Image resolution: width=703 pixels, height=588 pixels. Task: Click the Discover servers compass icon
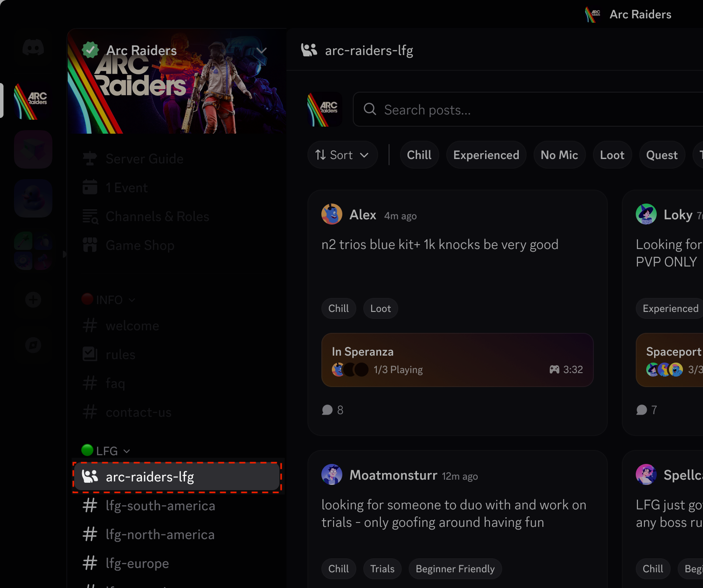coord(33,345)
